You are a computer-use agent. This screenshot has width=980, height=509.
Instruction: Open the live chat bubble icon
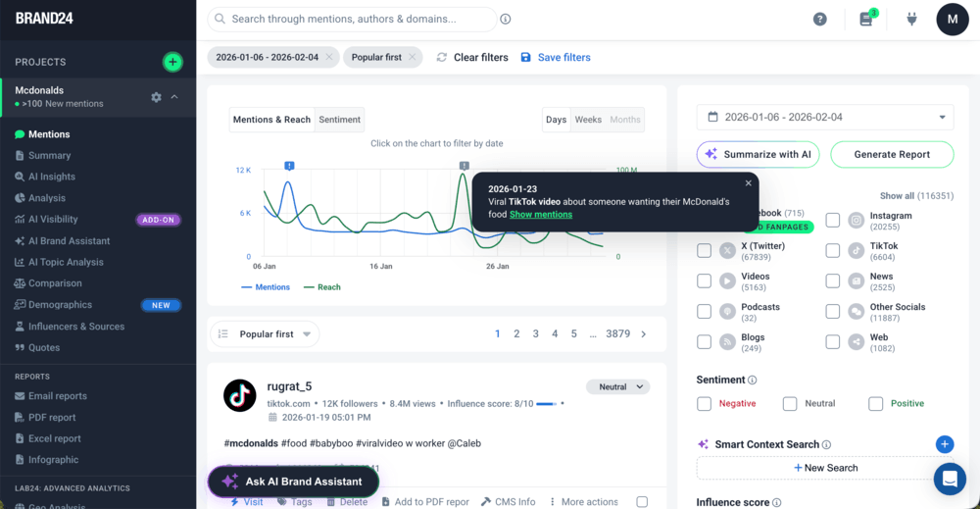950,479
